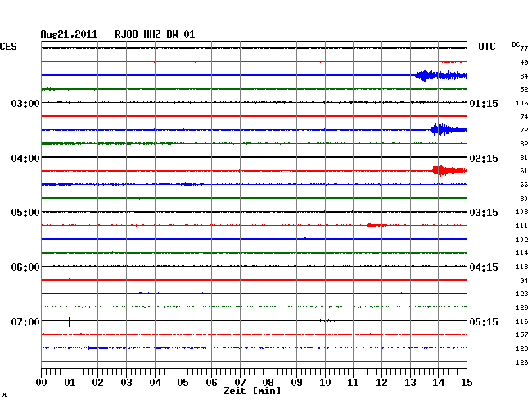Click the DC value 94
Viewport: 532px width, 404px height.
pyautogui.click(x=524, y=281)
